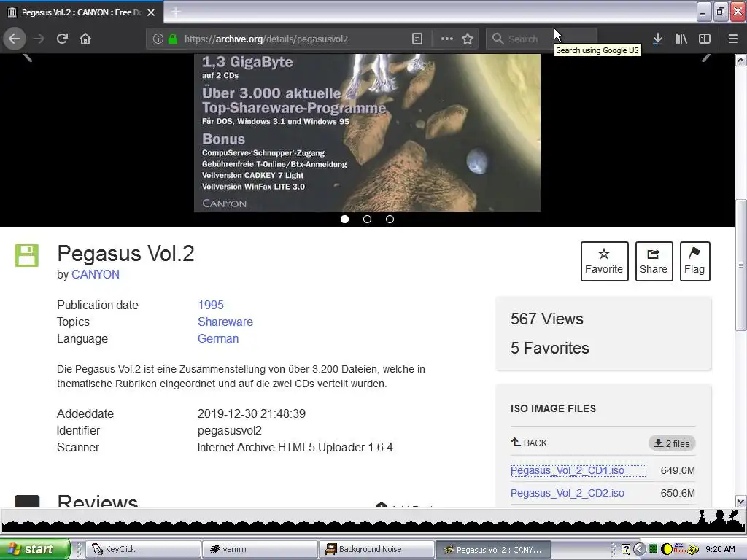Bookmark this page with the star
747x560 pixels.
pos(468,39)
